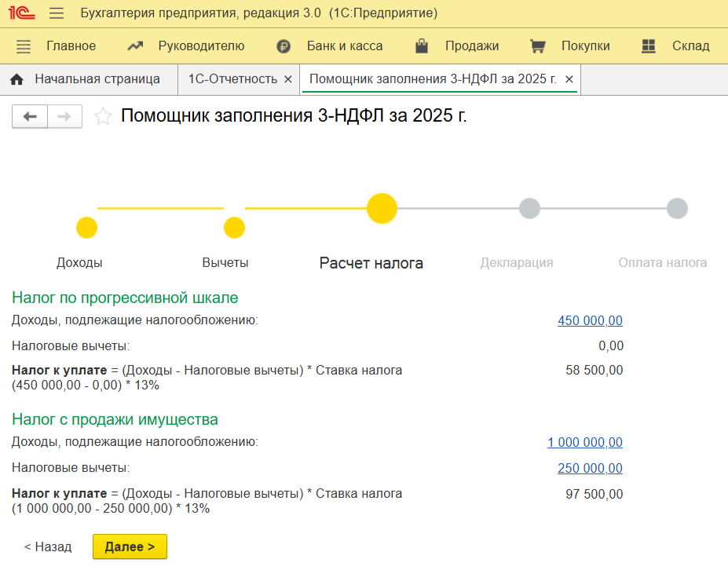The image size is (728, 574).
Task: Go back using the left arrow button
Action: 30,117
